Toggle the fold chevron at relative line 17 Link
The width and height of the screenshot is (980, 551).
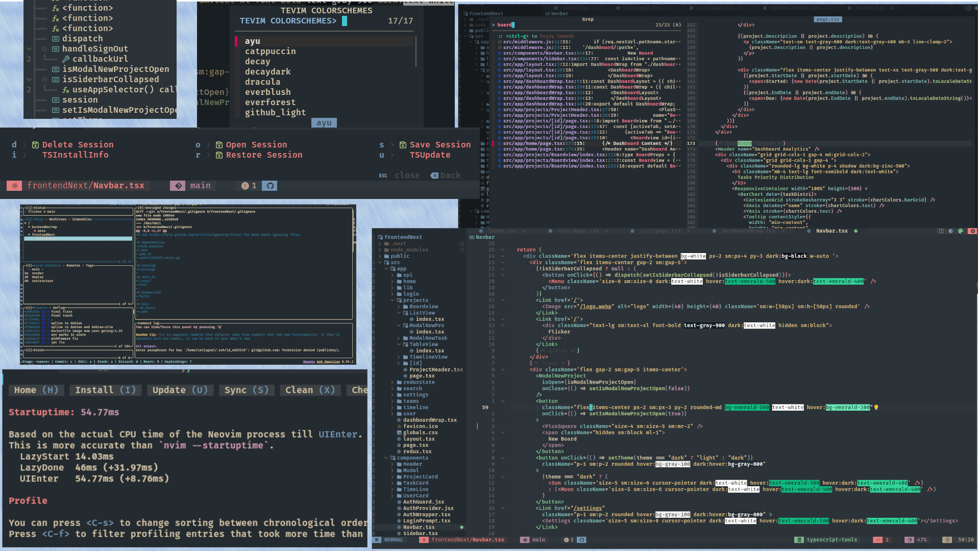(x=502, y=300)
